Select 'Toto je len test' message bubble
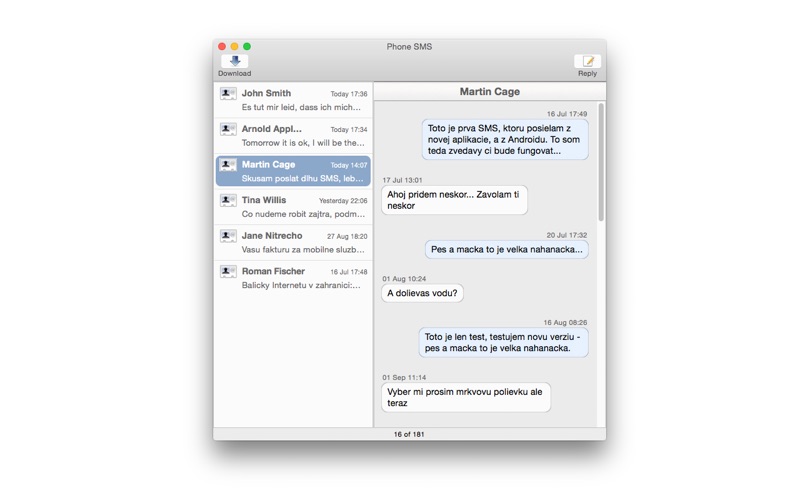This screenshot has height=500, width=800. click(x=504, y=342)
